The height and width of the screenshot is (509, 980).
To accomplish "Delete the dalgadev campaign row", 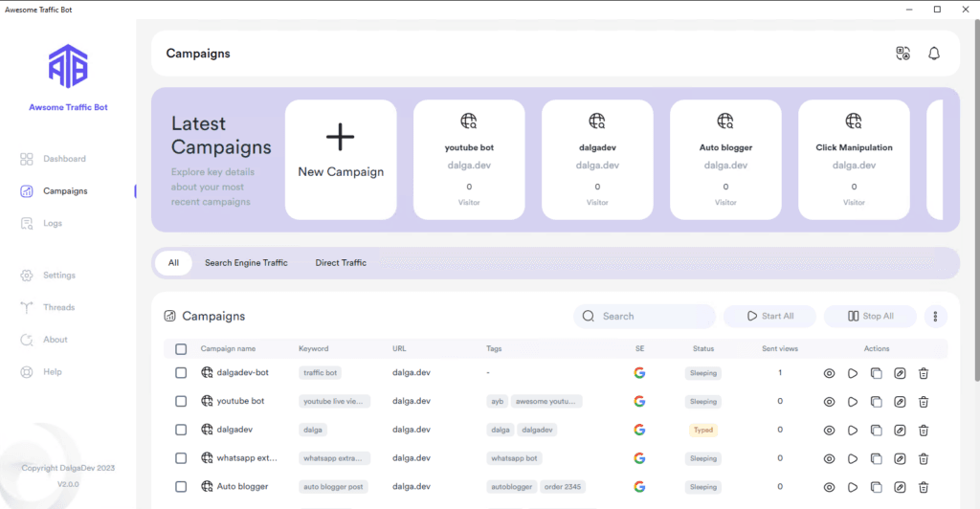I will (x=924, y=431).
